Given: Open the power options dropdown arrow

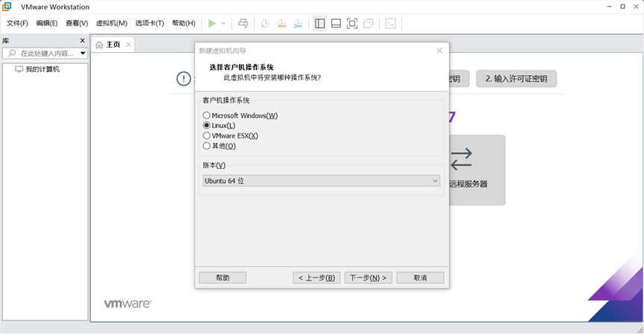Looking at the screenshot, I should [223, 23].
